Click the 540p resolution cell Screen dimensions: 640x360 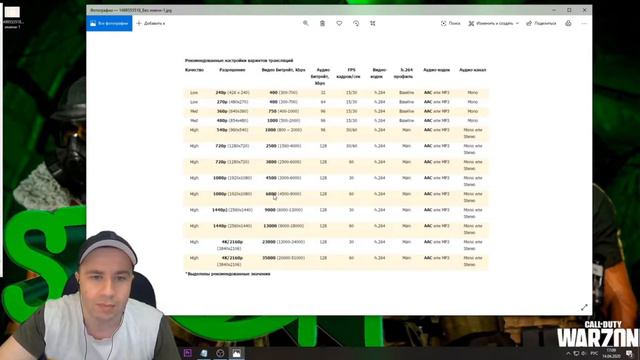[x=232, y=130]
